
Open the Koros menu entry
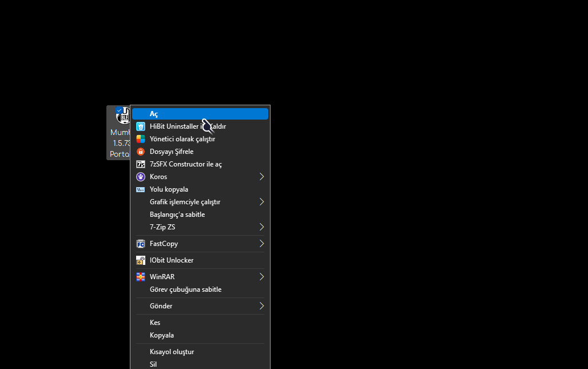pyautogui.click(x=200, y=177)
